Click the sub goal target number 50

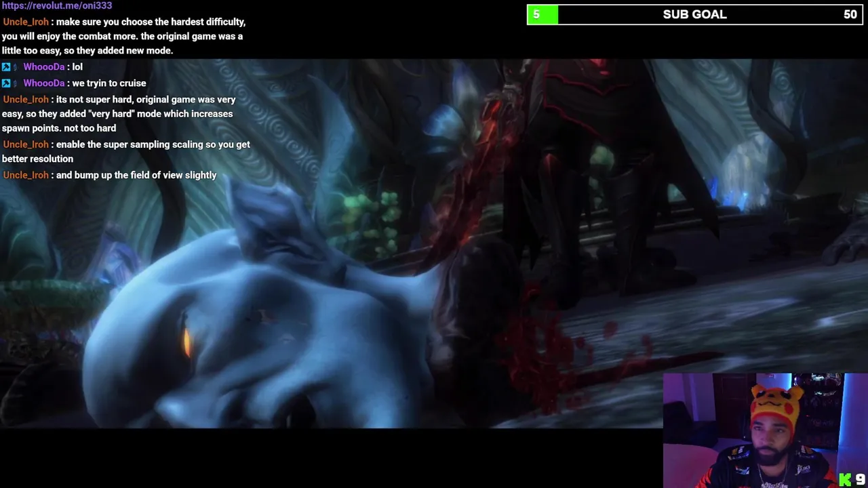click(850, 14)
